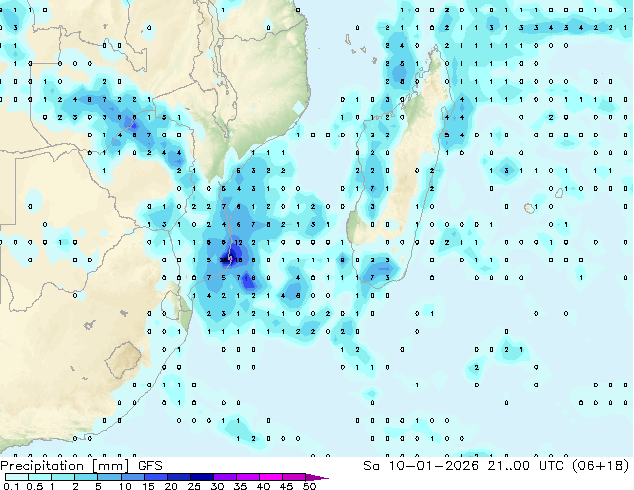The image size is (634, 490).
Task: Click the 20–25 mm dark blue swatch
Action: [179, 477]
